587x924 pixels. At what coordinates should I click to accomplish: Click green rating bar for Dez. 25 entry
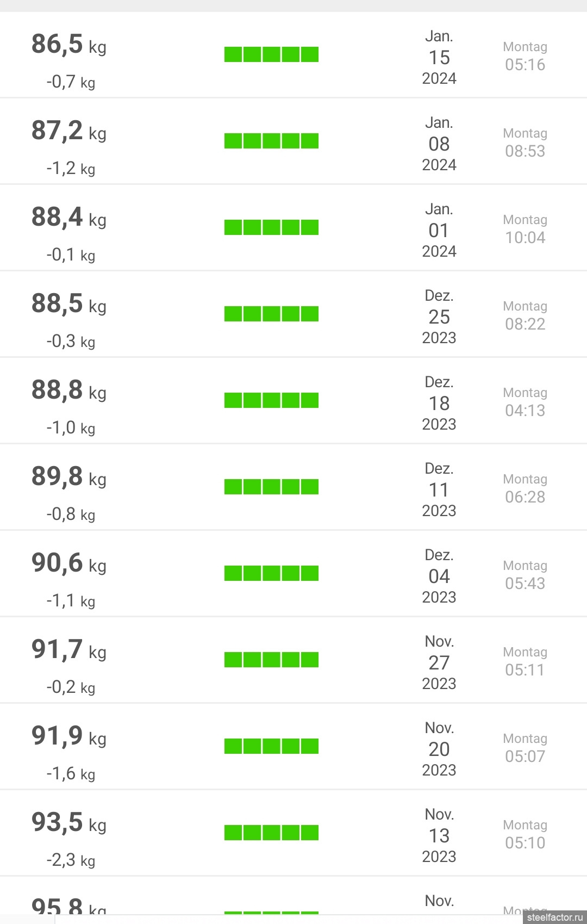tap(271, 314)
